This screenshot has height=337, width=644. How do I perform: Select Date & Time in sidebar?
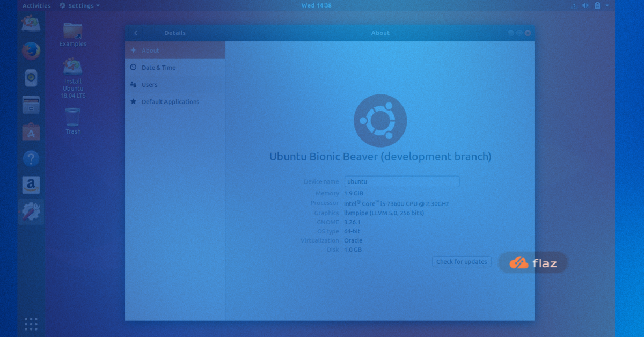coord(158,68)
